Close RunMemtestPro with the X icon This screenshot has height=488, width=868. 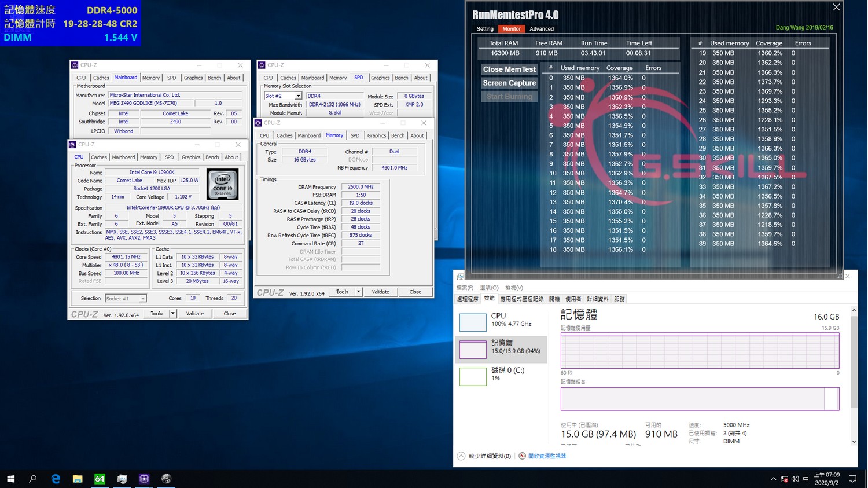click(x=836, y=8)
